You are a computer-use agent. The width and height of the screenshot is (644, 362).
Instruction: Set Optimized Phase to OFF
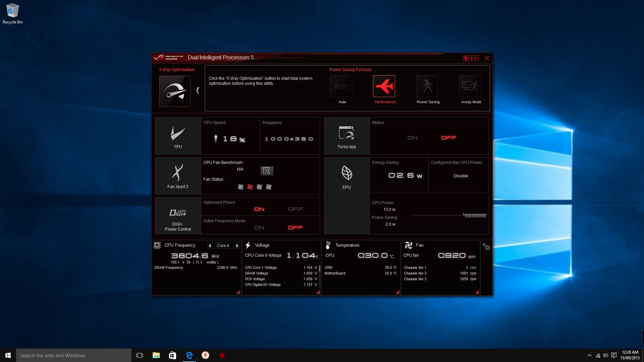click(296, 209)
